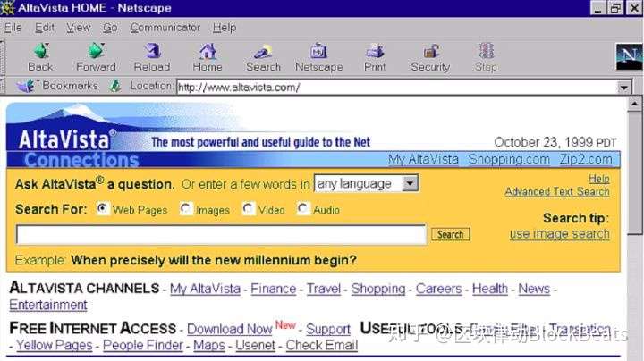The width and height of the screenshot is (644, 361).
Task: Open the Help menu
Action: (x=225, y=28)
